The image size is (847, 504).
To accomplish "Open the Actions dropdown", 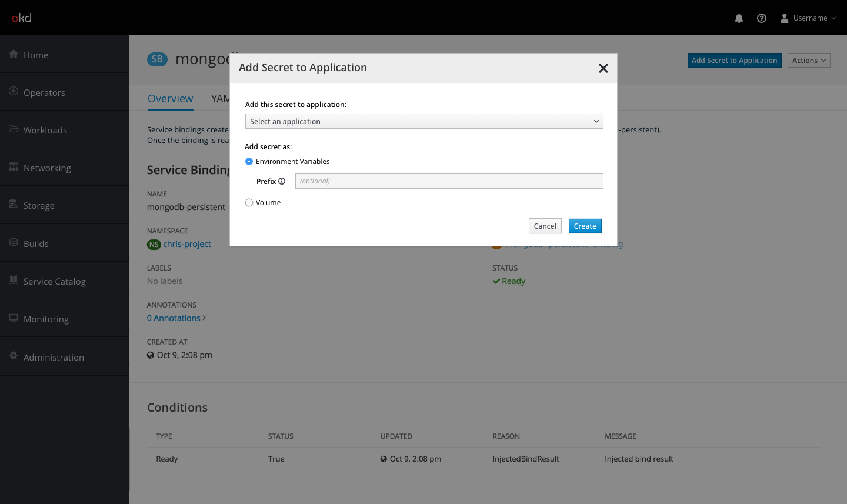I will point(809,61).
